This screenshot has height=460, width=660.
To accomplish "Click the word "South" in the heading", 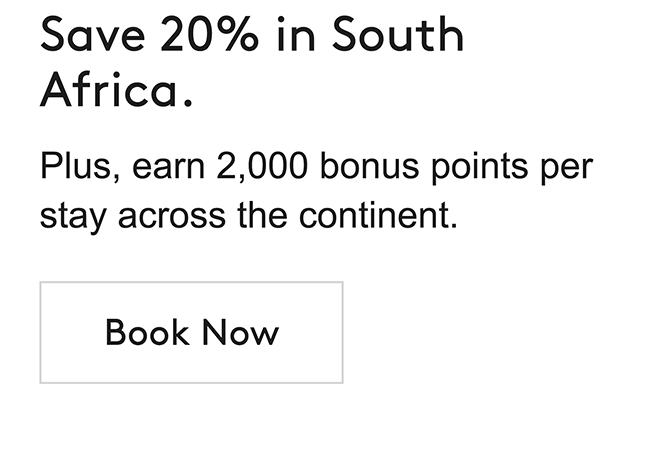I will pyautogui.click(x=397, y=36).
